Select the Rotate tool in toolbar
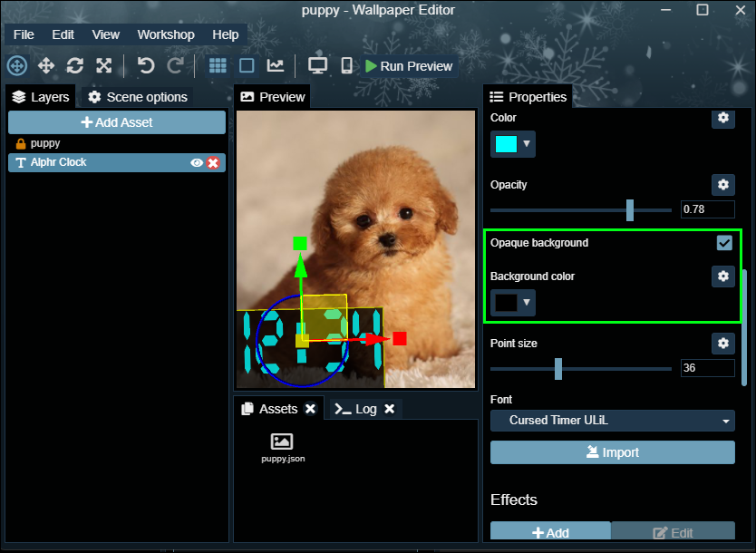The width and height of the screenshot is (756, 553). coord(74,65)
